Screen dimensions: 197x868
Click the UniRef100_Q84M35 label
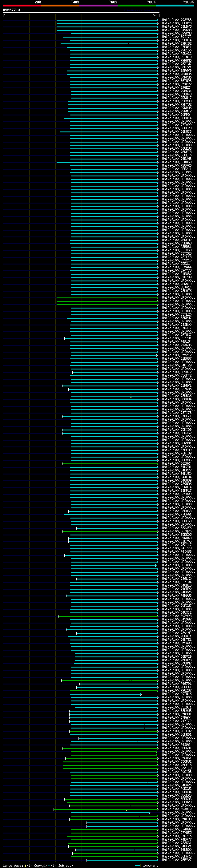point(177,74)
